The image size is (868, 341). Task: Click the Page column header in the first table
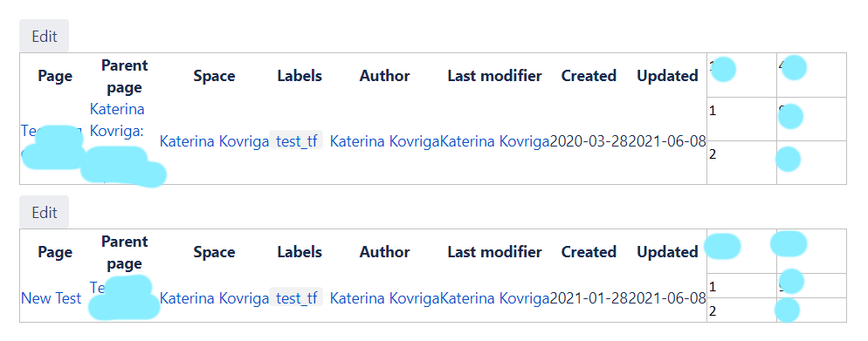click(55, 76)
